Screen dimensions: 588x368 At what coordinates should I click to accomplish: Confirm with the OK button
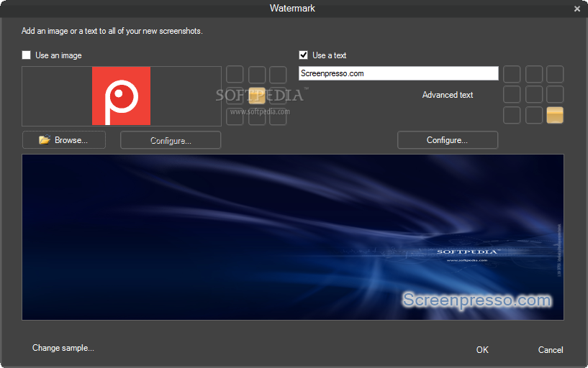482,349
